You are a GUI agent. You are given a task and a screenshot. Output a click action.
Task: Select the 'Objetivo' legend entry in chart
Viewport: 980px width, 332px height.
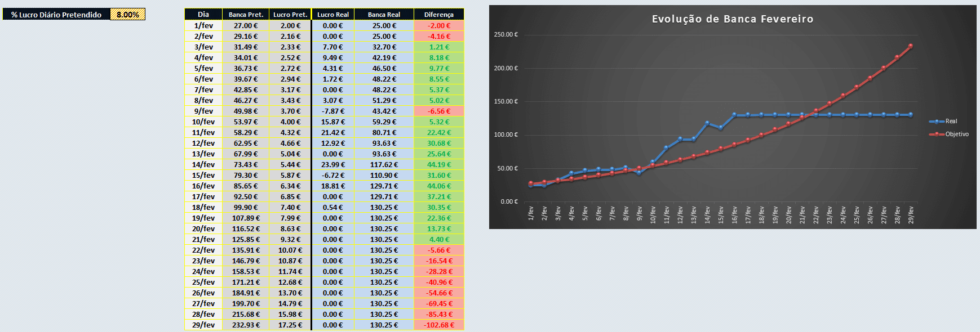949,134
